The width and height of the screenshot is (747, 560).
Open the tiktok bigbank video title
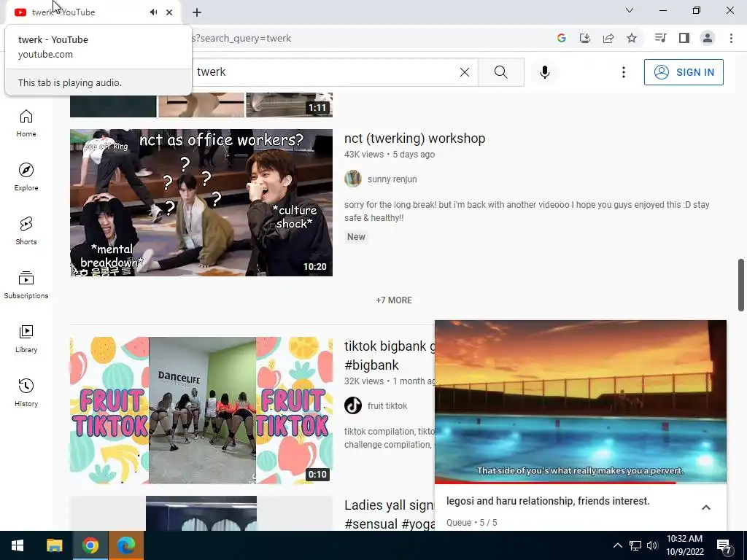[x=390, y=355]
